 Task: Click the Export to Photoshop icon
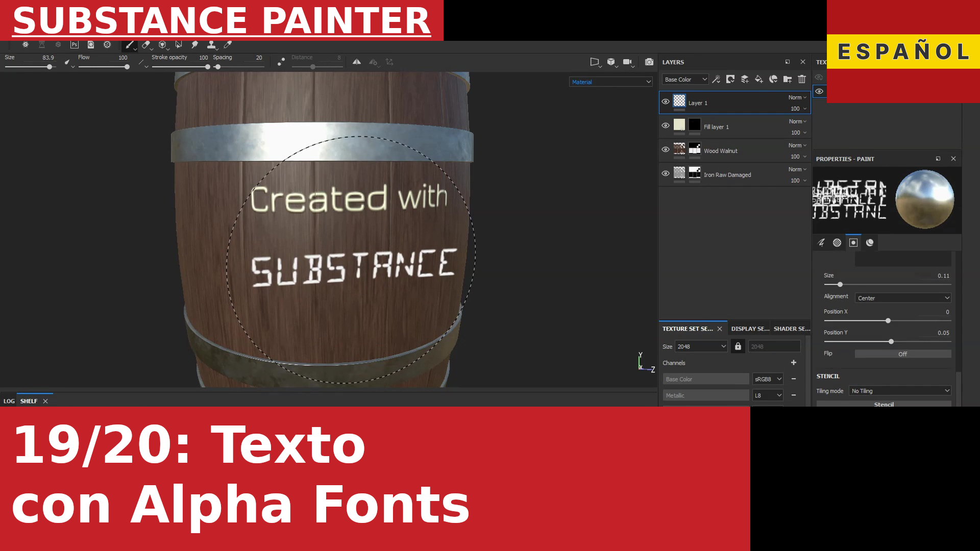click(x=75, y=45)
